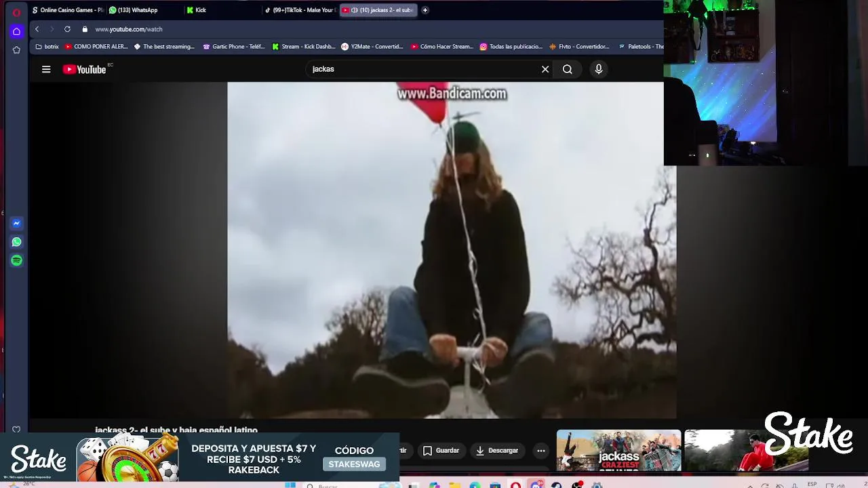Open the YouTube guide hamburger menu
The width and height of the screenshot is (868, 488).
coord(46,69)
